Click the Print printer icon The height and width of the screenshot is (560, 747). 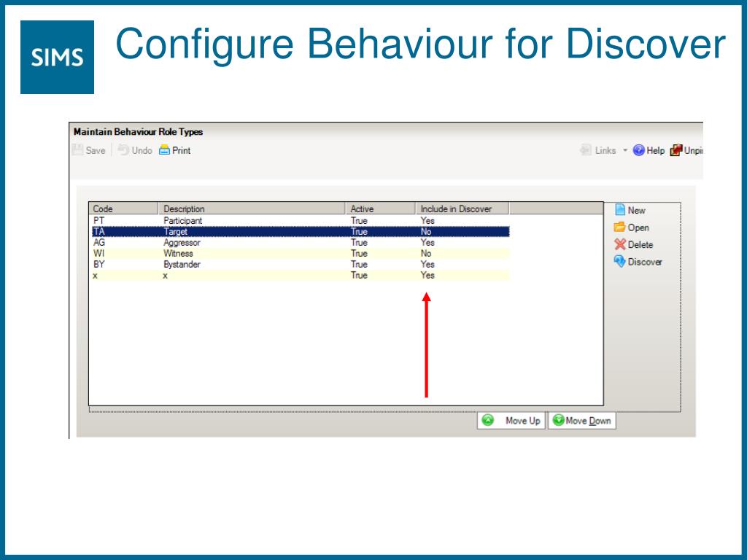point(164,150)
